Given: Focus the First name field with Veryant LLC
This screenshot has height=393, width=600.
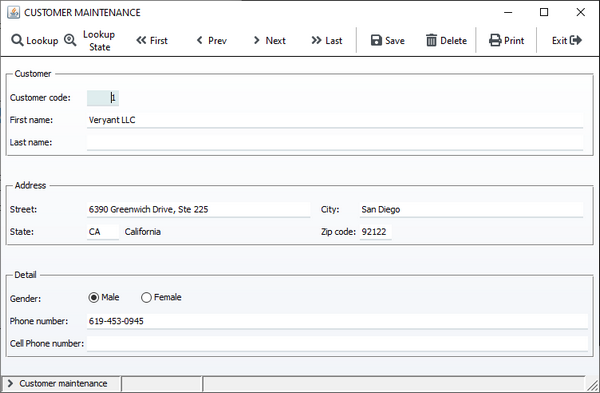Looking at the screenshot, I should pyautogui.click(x=335, y=120).
